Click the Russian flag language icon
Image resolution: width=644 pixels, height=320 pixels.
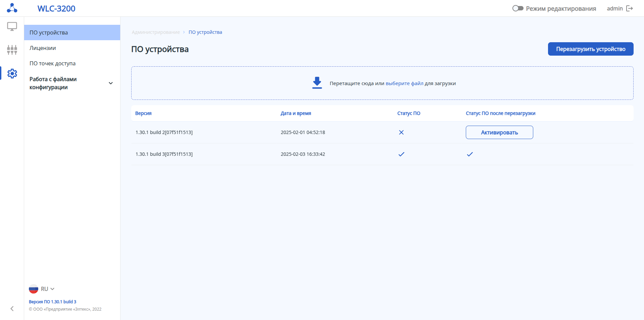click(x=34, y=289)
